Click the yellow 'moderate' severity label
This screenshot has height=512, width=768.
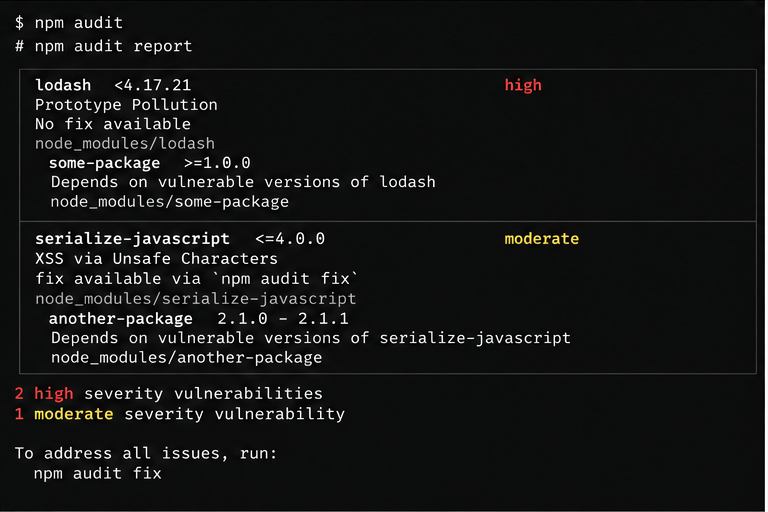tap(542, 239)
